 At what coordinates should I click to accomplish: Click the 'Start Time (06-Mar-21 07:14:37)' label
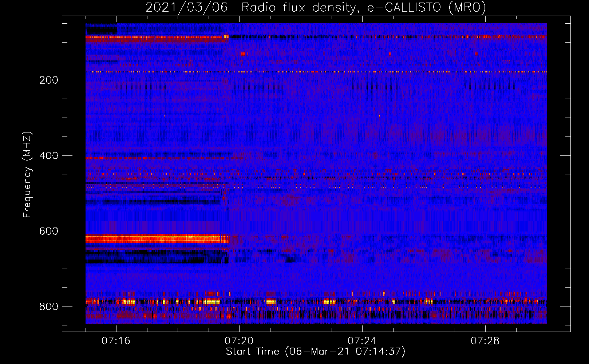point(316,352)
